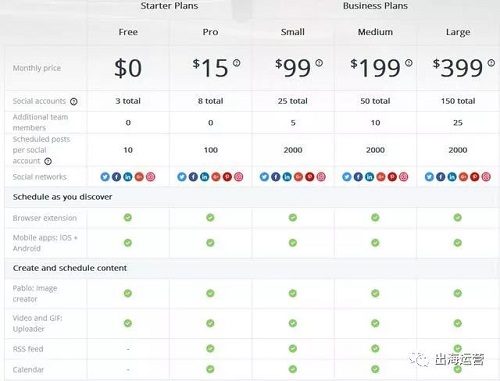Image resolution: width=500 pixels, height=381 pixels.
Task: Click the Instagram icon in the Medium plan column
Action: (x=403, y=177)
